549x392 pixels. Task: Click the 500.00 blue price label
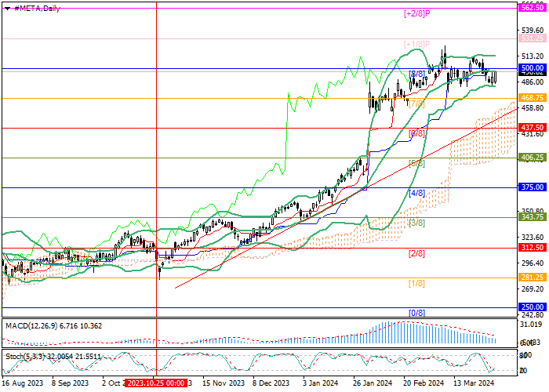pos(533,68)
